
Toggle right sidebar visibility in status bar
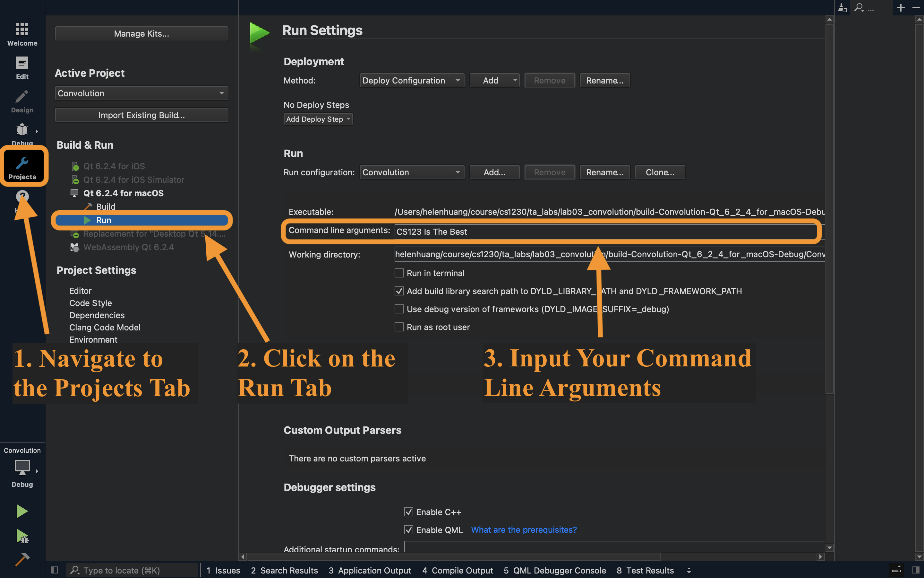pos(916,570)
